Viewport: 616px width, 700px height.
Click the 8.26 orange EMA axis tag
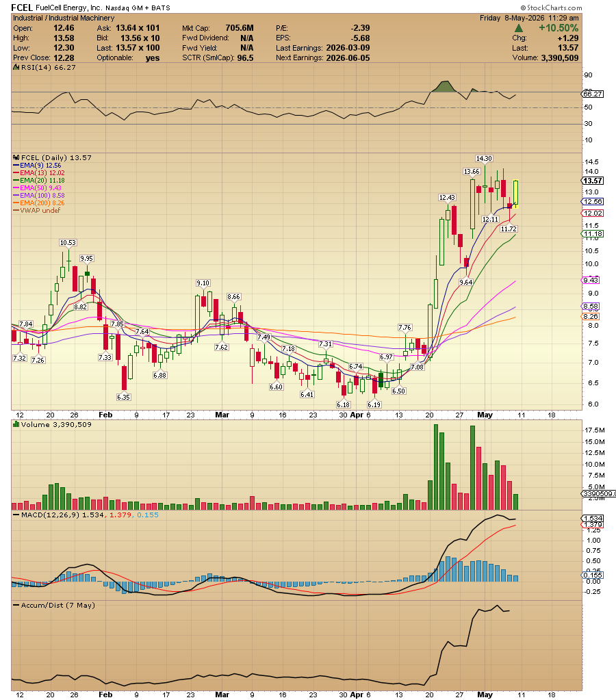(591, 317)
